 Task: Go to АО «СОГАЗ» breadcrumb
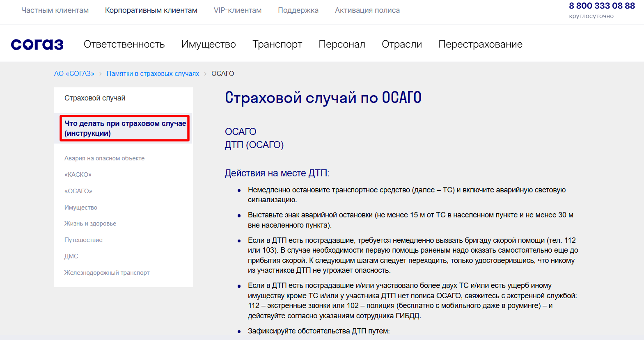pyautogui.click(x=74, y=73)
